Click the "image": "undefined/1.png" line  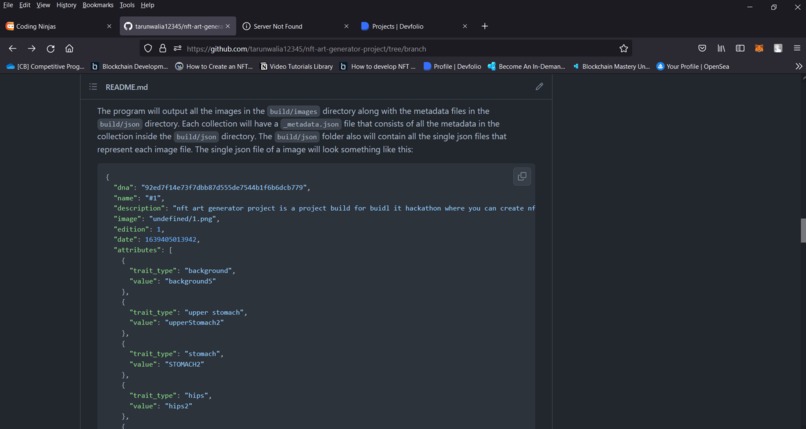167,219
